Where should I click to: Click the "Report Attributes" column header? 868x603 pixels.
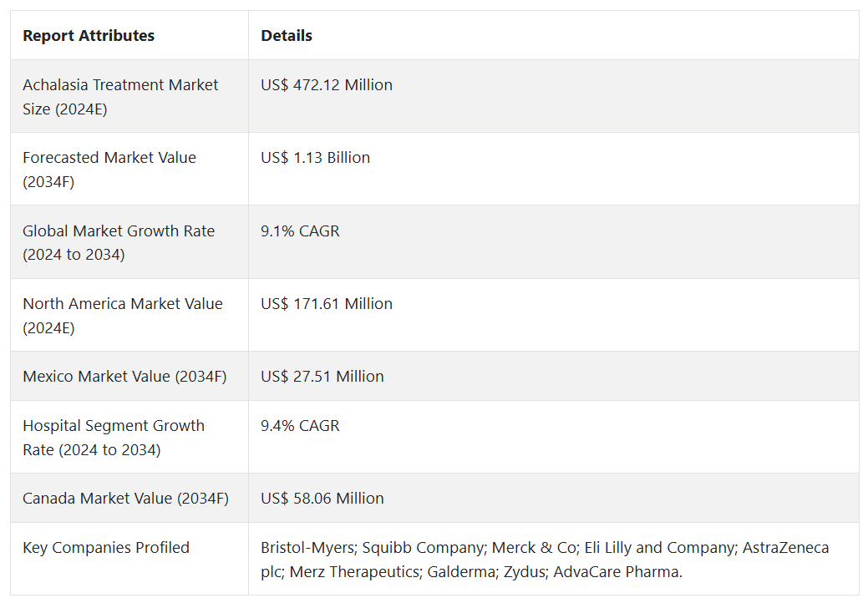tap(89, 36)
